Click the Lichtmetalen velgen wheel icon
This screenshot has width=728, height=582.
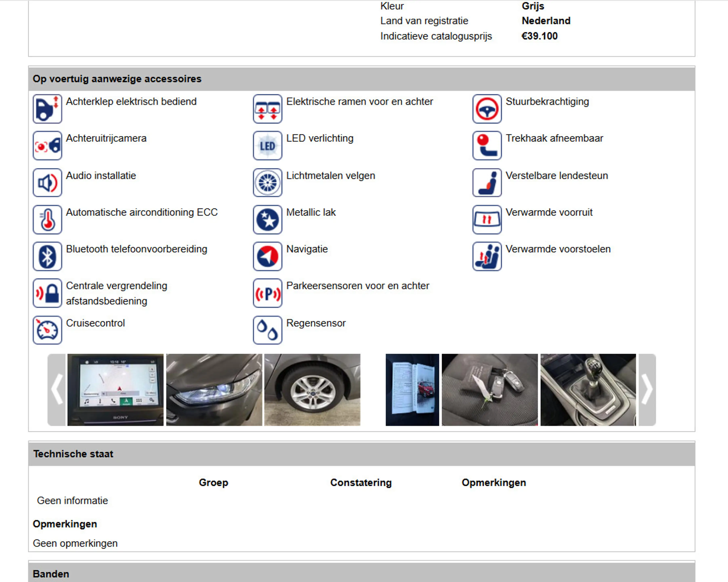[x=268, y=183]
